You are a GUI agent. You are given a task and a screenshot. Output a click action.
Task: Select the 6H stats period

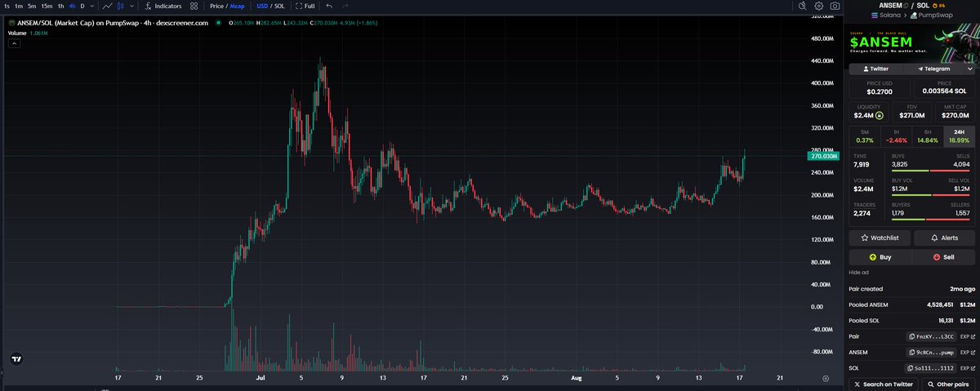927,136
